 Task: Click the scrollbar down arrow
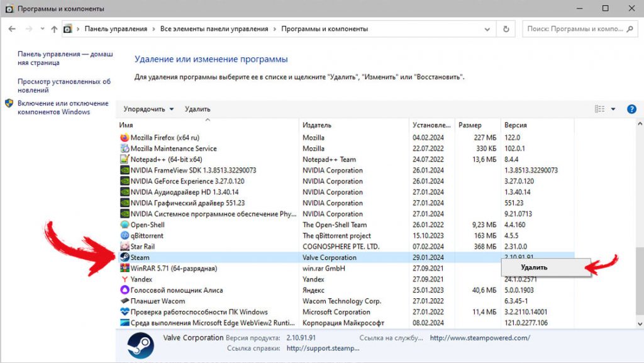pyautogui.click(x=640, y=324)
